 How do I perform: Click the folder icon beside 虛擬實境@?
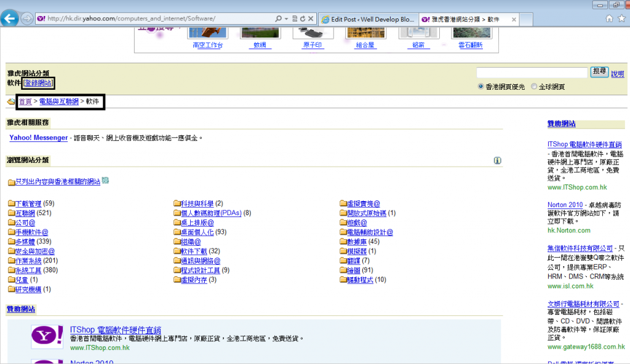tap(343, 204)
